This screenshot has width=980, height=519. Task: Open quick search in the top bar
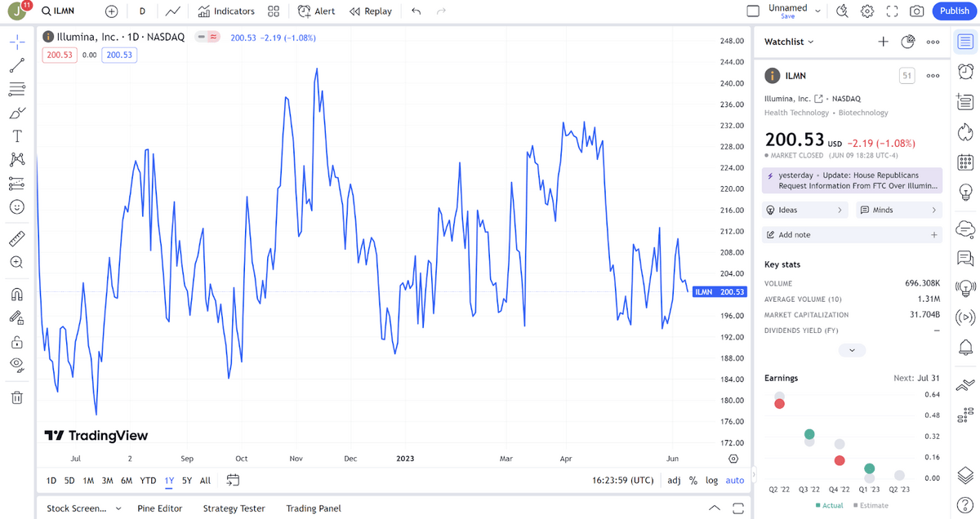click(x=842, y=11)
